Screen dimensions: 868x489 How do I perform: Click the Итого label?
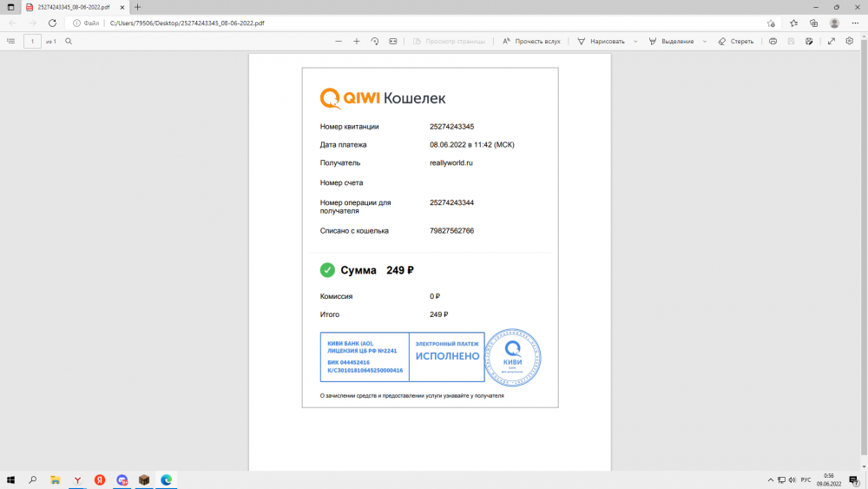click(329, 314)
